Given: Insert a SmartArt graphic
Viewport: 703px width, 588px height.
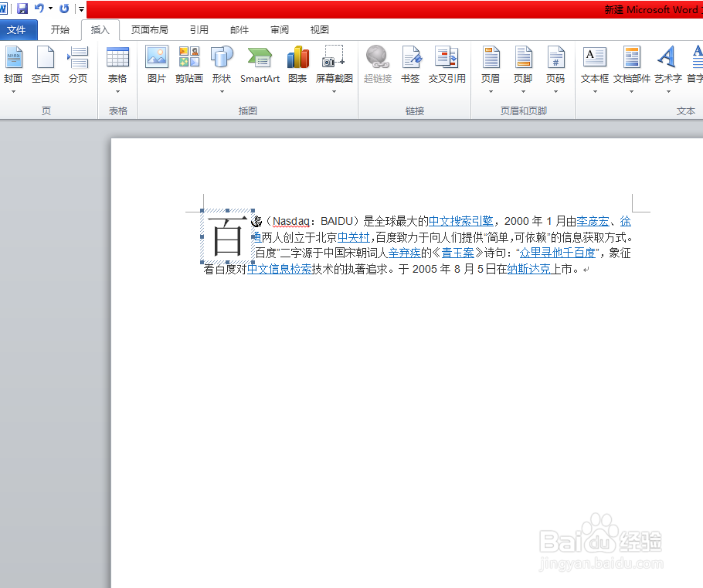Looking at the screenshot, I should [260, 65].
